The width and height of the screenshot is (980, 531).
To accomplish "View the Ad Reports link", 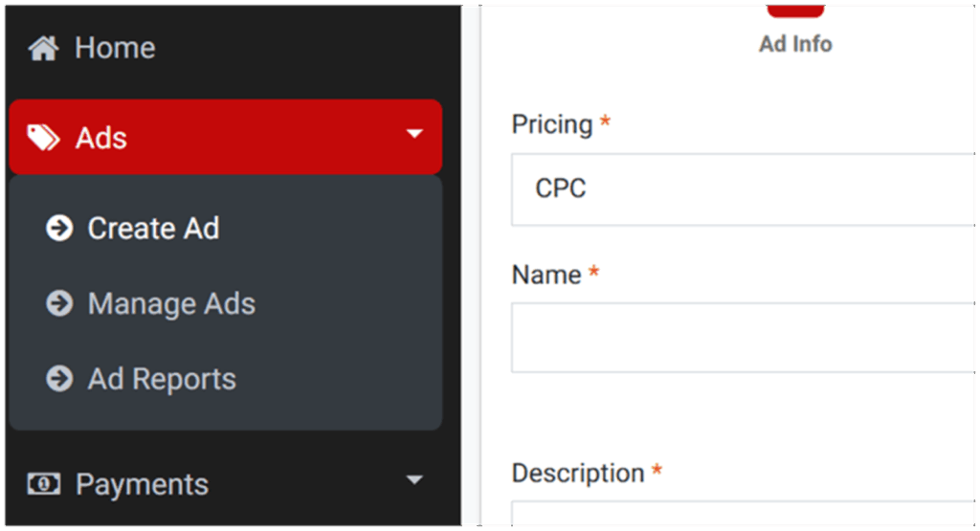I will pos(162,379).
